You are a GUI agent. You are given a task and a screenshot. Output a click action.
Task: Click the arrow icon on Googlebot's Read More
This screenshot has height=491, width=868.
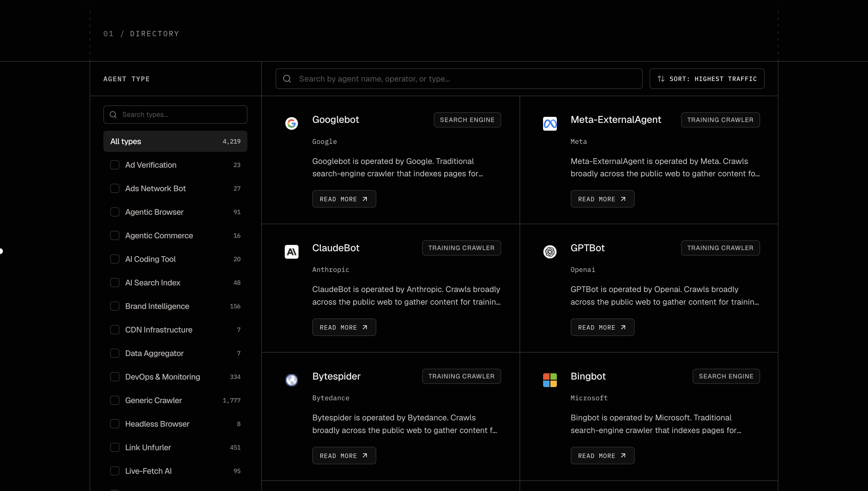tap(365, 199)
